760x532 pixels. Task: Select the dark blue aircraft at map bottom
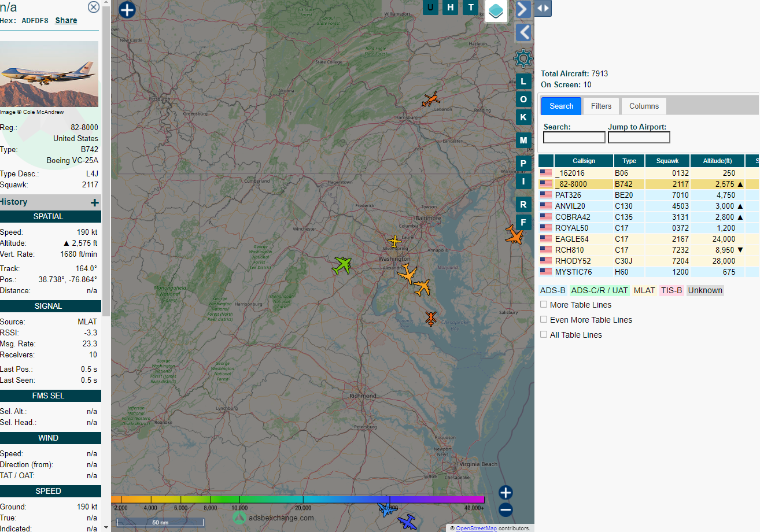tap(407, 522)
